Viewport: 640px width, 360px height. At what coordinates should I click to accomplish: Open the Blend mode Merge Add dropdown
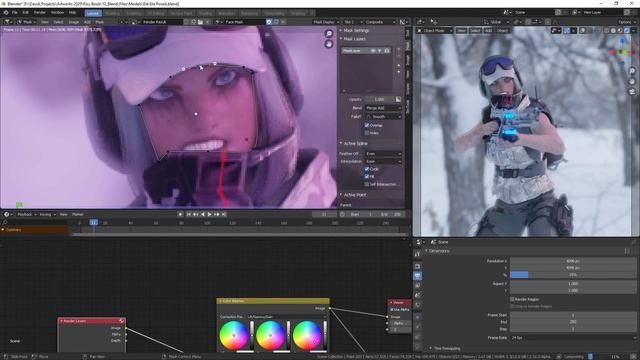click(383, 108)
